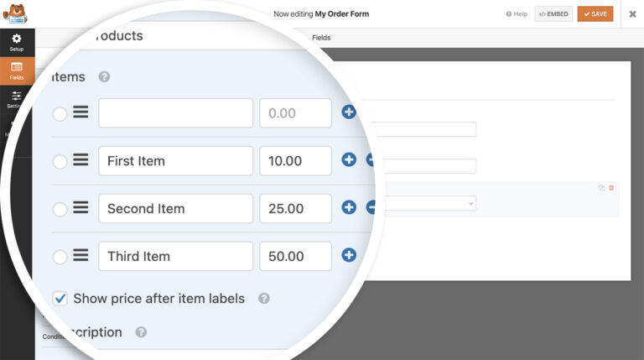Open the Setup panel in sidebar

tap(17, 42)
